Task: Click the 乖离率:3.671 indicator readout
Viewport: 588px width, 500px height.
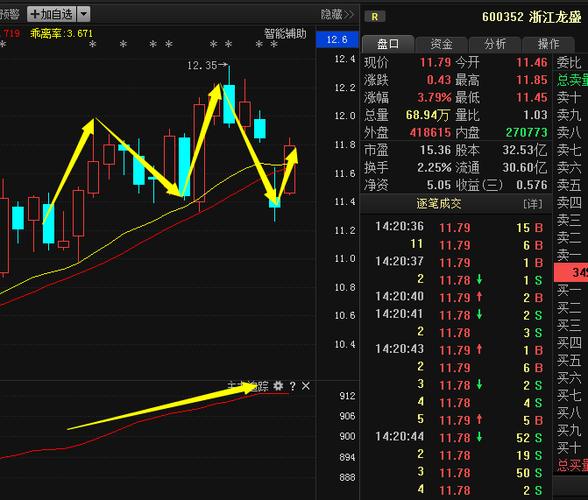Action: click(62, 34)
